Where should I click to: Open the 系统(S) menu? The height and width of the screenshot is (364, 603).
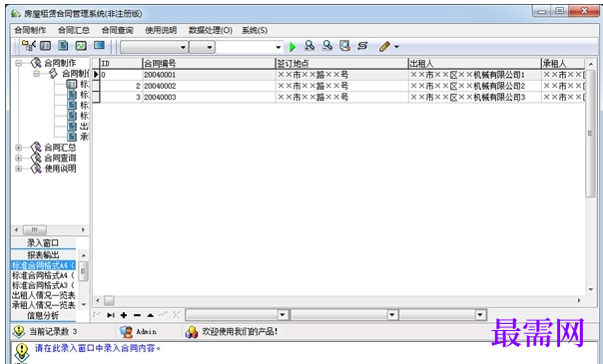255,30
